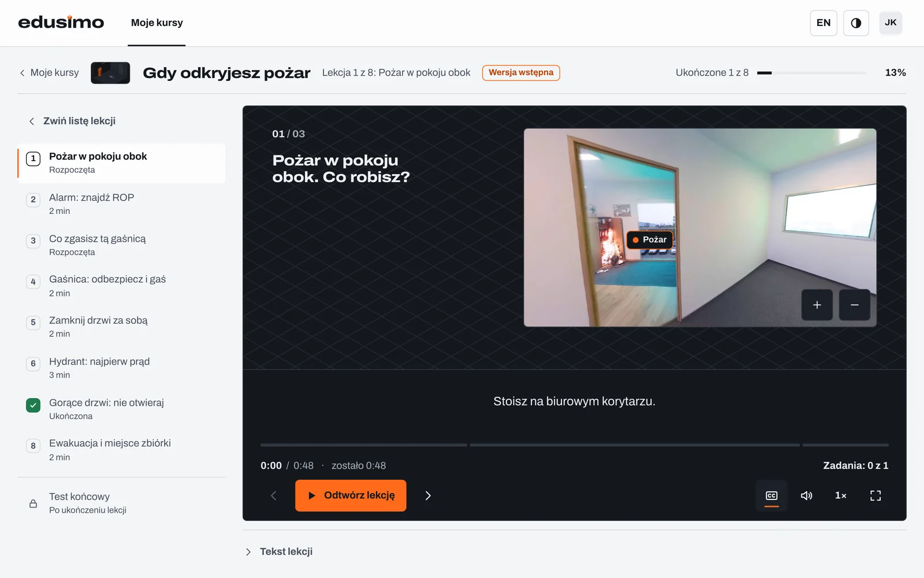Click the Wersja wstępna badge
The image size is (924, 578).
(521, 73)
